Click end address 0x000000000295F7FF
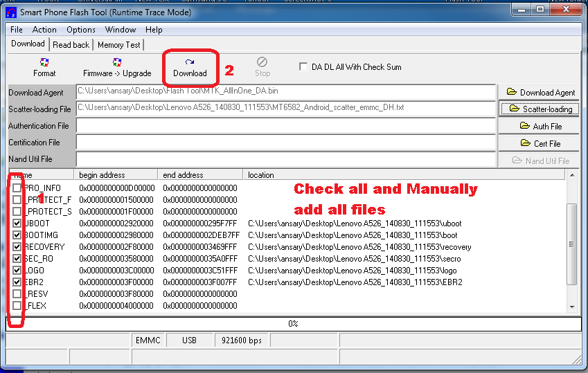Screen dimensions: 588x373 pyautogui.click(x=200, y=224)
